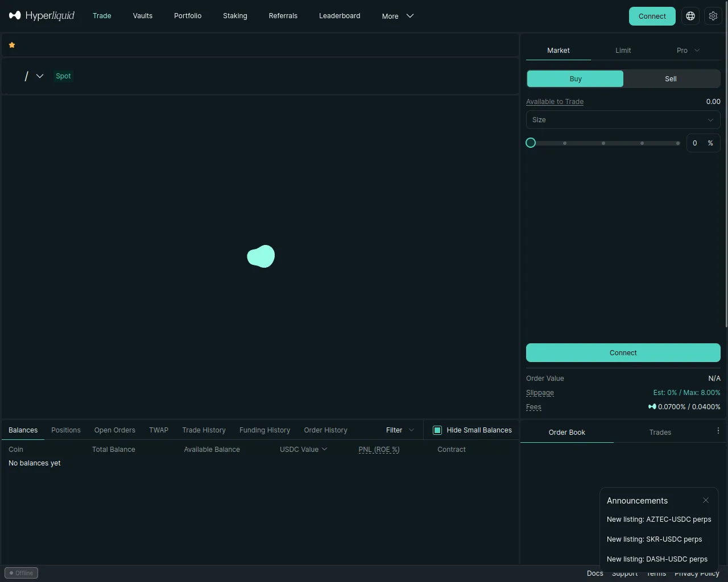The height and width of the screenshot is (582, 728).
Task: Select the Sell side toggle
Action: click(x=671, y=79)
